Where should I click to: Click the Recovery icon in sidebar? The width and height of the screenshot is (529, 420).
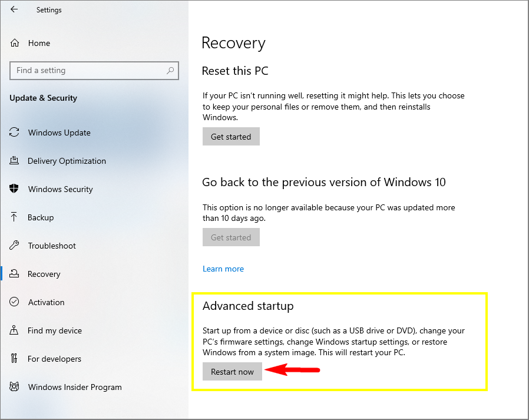coord(14,273)
